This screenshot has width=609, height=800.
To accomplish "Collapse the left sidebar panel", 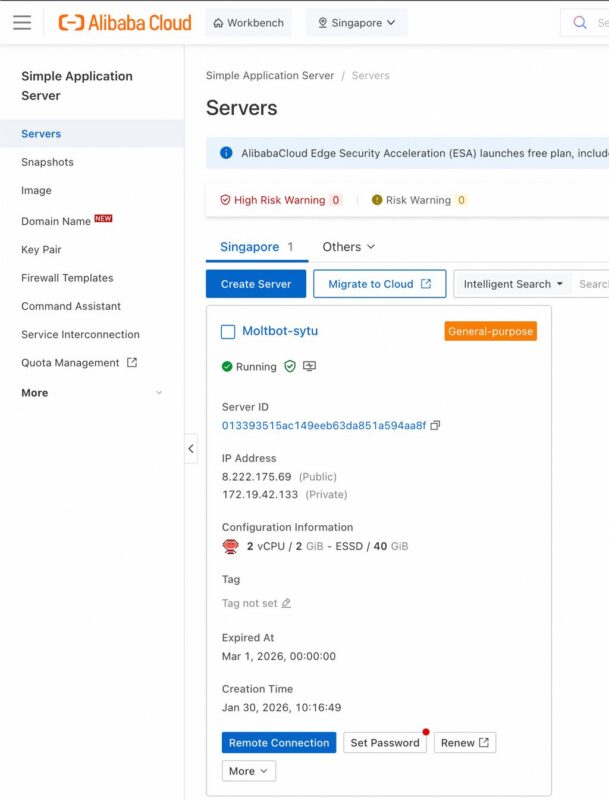I will [x=191, y=449].
